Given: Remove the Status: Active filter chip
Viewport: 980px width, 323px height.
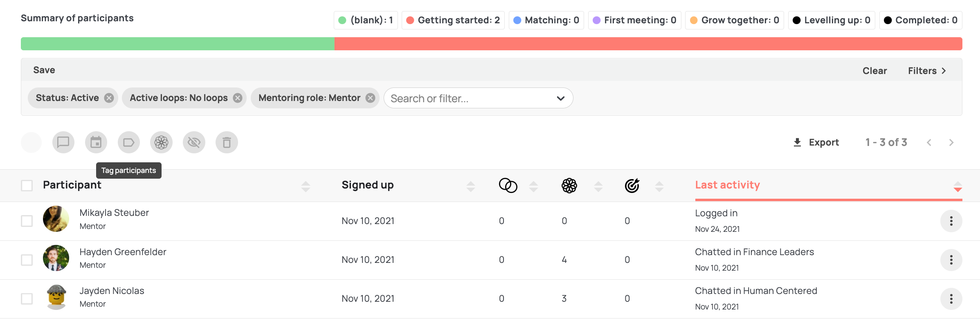Looking at the screenshot, I should [109, 98].
